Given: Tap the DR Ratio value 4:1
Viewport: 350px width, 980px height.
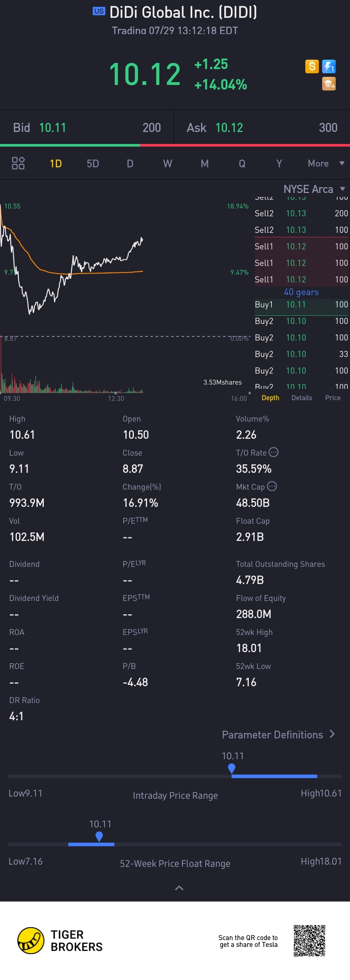Looking at the screenshot, I should point(16,716).
